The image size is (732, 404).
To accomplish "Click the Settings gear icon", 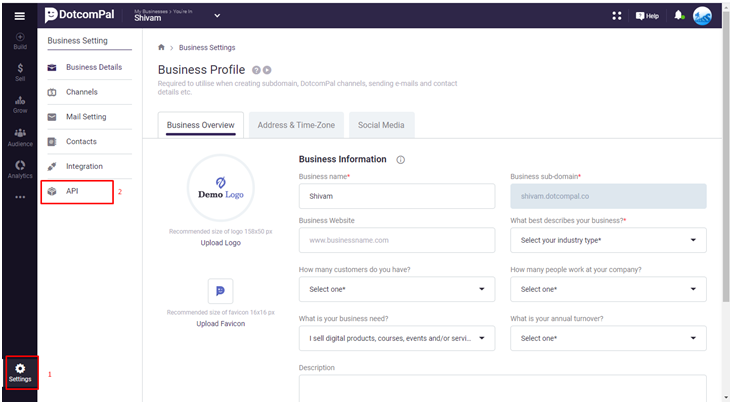I will tap(20, 369).
